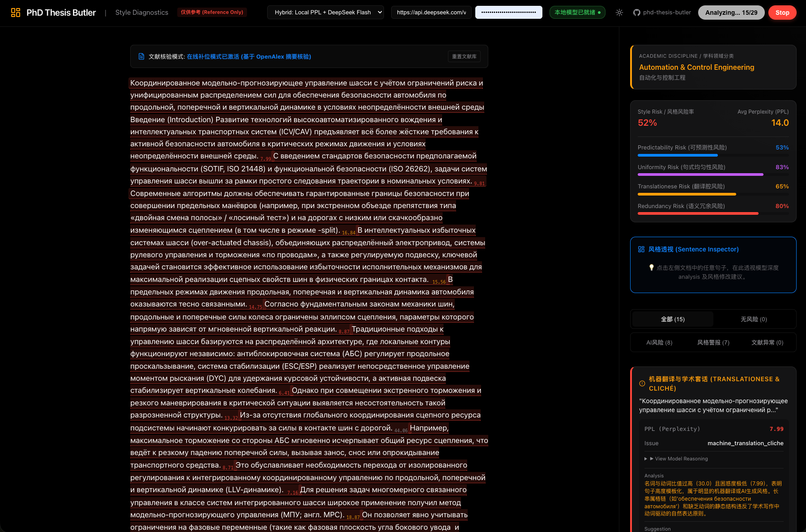This screenshot has height=532, width=806.
Task: Click the Style Diagnostics header label
Action: click(x=142, y=13)
